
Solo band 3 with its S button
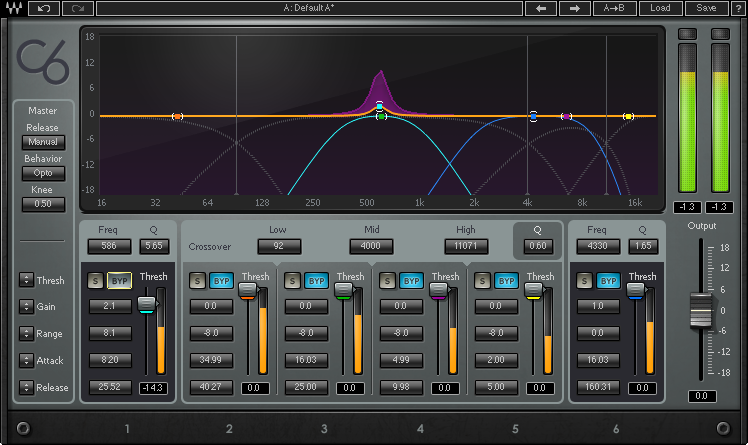[292, 281]
